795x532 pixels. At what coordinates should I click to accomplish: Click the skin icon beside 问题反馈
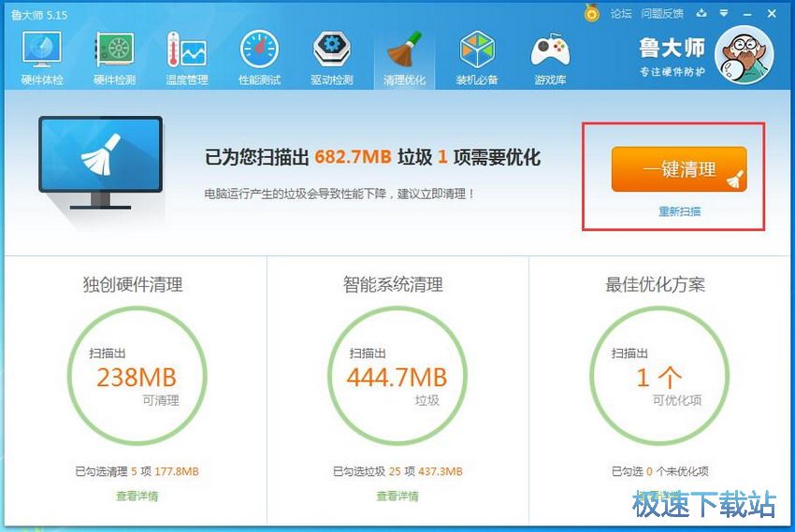[701, 13]
